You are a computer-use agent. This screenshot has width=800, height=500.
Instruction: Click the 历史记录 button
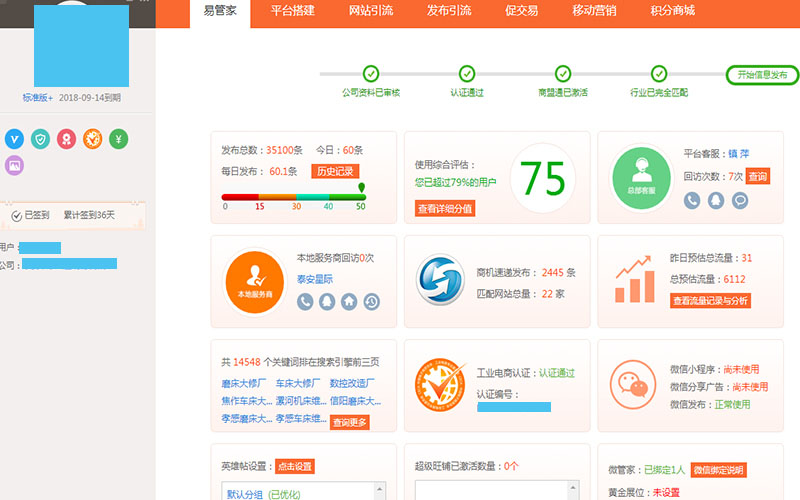point(335,171)
